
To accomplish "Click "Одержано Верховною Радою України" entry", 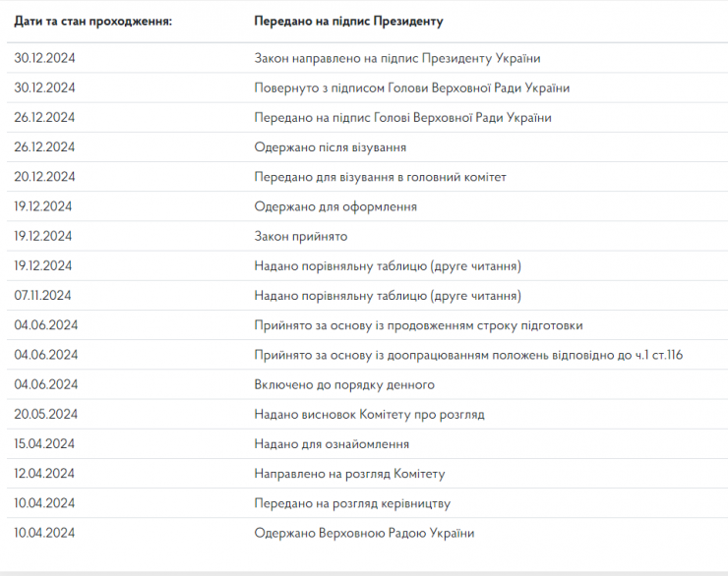I will (x=364, y=533).
